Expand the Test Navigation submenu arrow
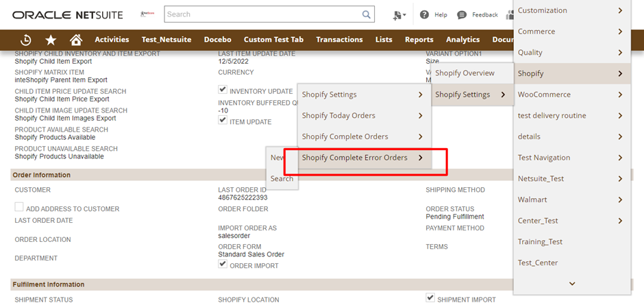This screenshot has height=303, width=644. coord(620,158)
